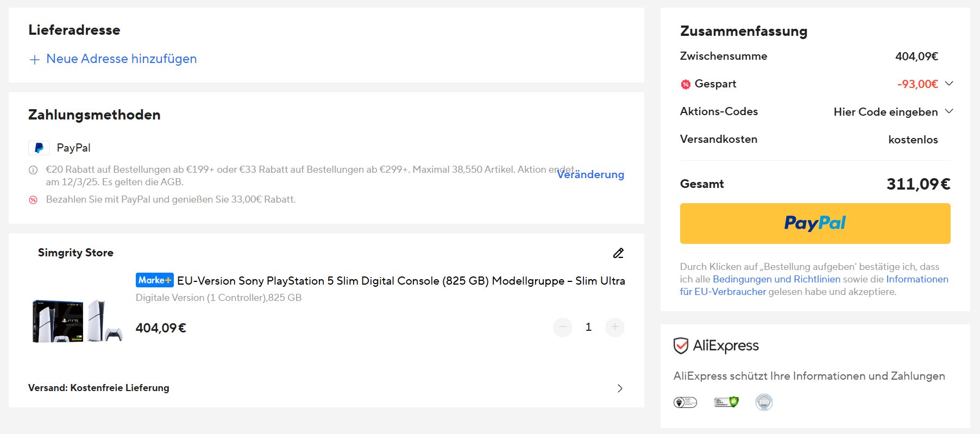Click Neue Adresse hinzufügen link

121,59
